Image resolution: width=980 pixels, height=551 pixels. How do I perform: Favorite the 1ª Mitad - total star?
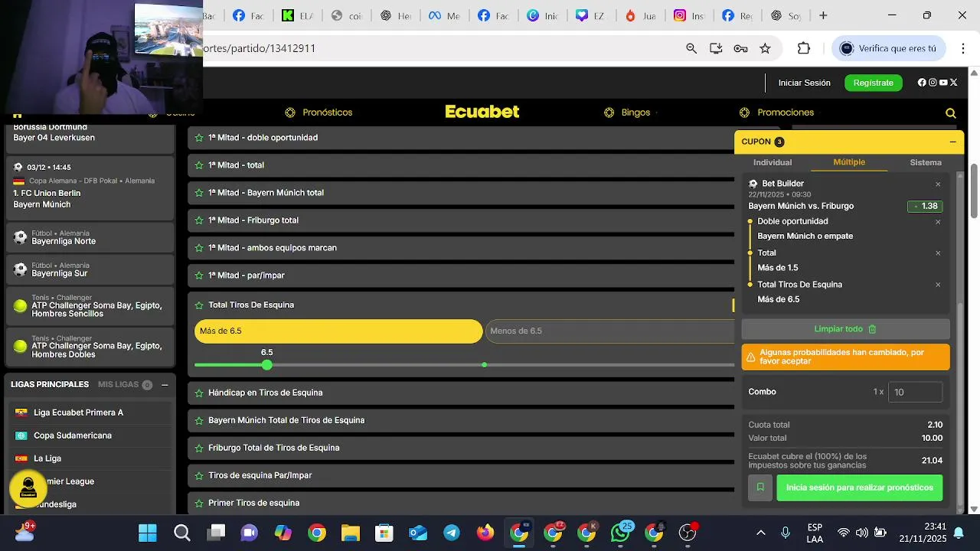click(x=199, y=165)
